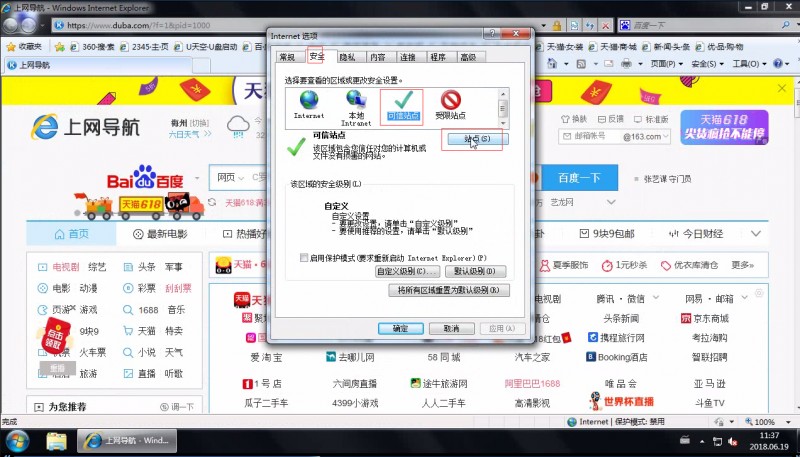Open the Page (页面) menu dropdown
800x457 pixels.
[666, 64]
